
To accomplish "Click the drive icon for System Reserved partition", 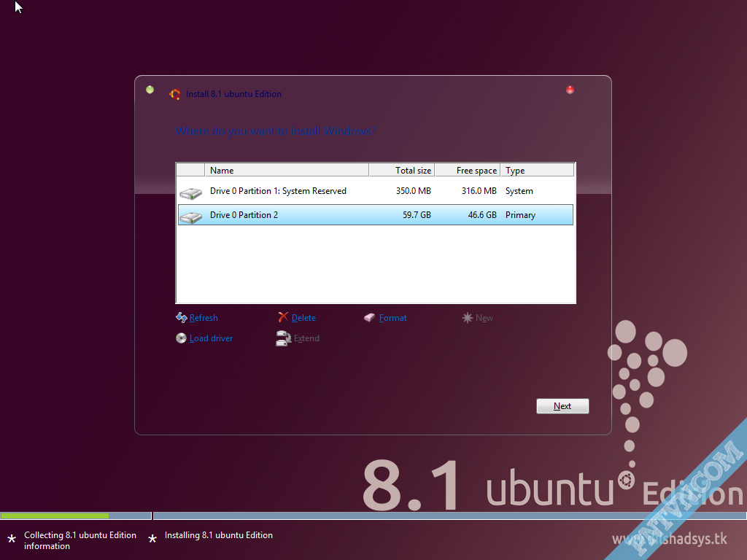I will [x=190, y=192].
